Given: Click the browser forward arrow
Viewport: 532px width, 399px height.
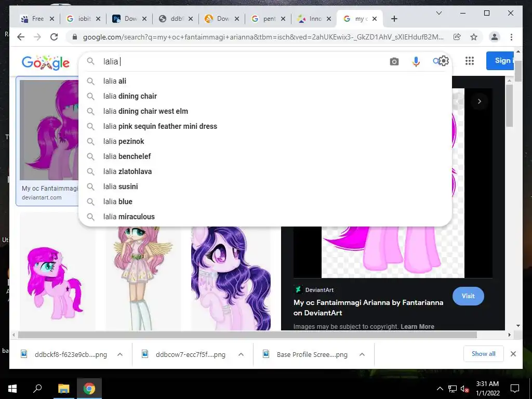Looking at the screenshot, I should (37, 37).
